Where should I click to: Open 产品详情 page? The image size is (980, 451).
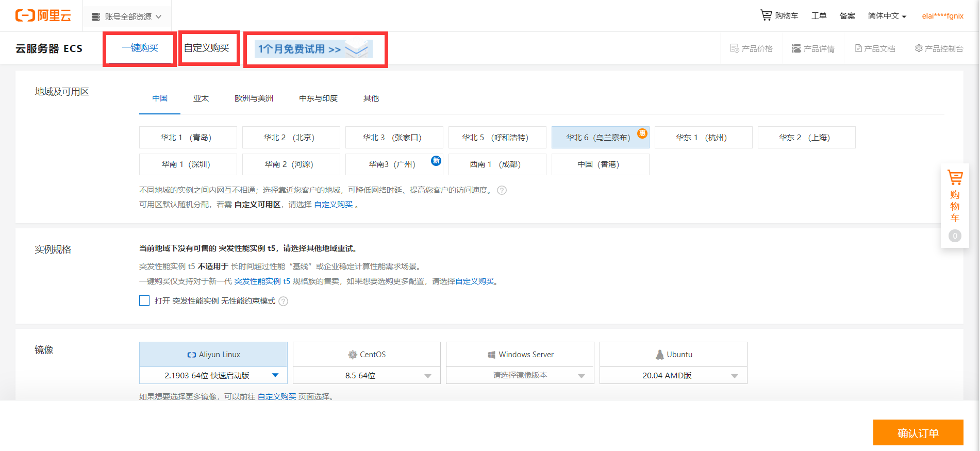[813, 48]
